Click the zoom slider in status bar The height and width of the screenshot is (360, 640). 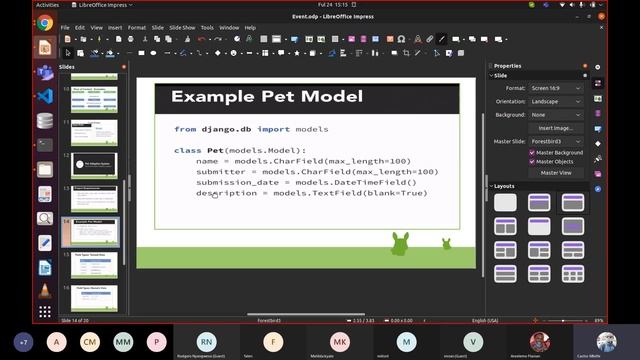(x=563, y=320)
